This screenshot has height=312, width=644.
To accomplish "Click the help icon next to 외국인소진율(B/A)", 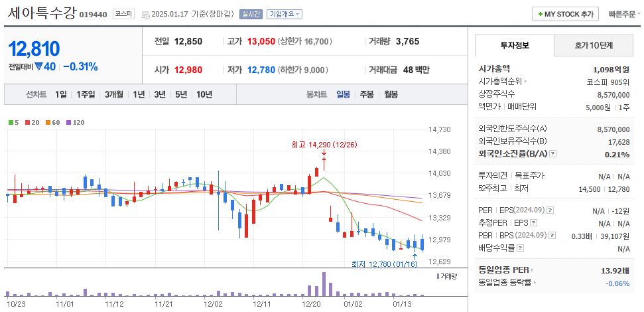I will click(553, 154).
